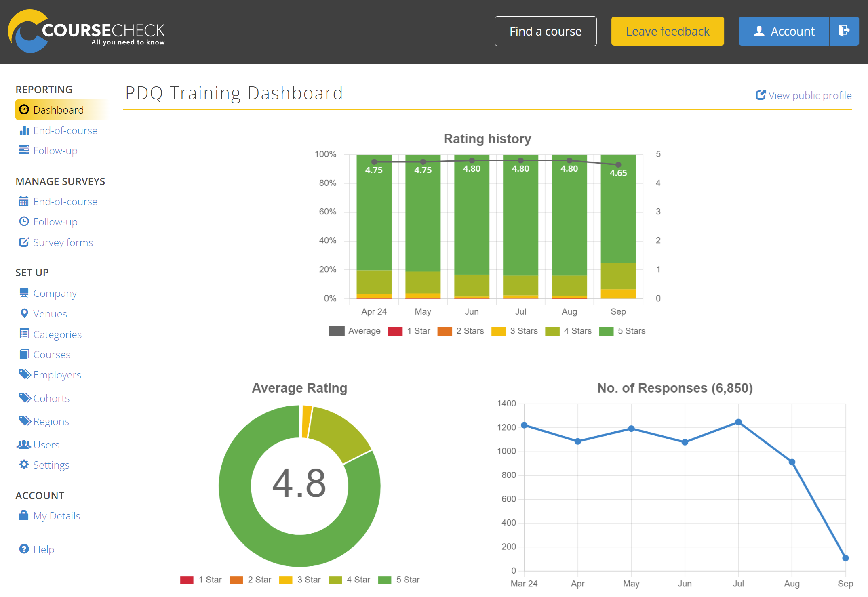Click the Dashboard gauge icon
This screenshot has width=868, height=597.
point(24,109)
